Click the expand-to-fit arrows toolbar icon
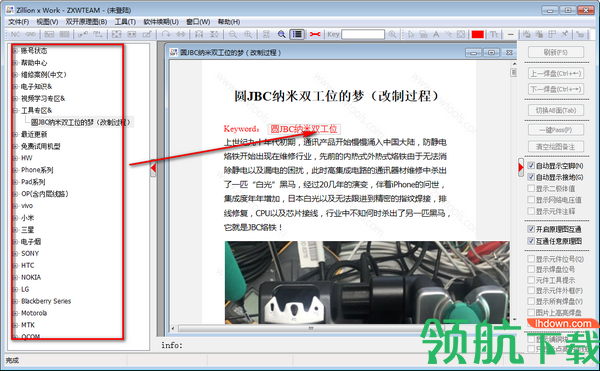The height and width of the screenshot is (371, 600). click(x=116, y=34)
